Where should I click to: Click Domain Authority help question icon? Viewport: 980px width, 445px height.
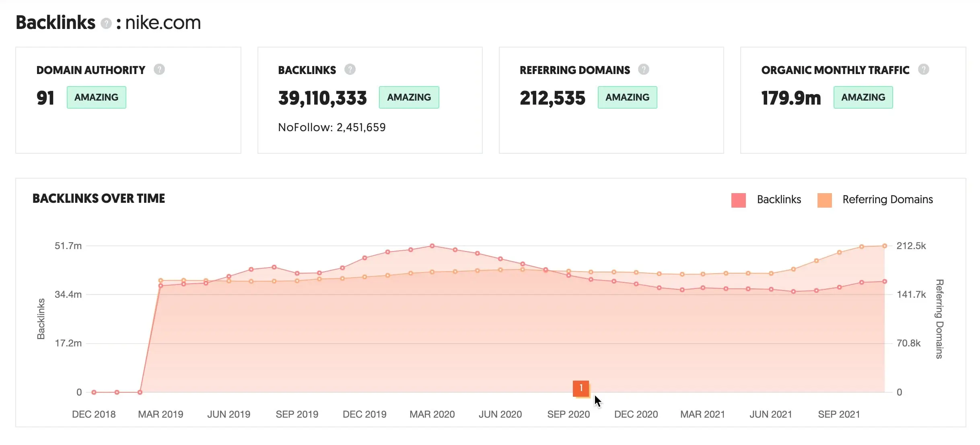(159, 70)
